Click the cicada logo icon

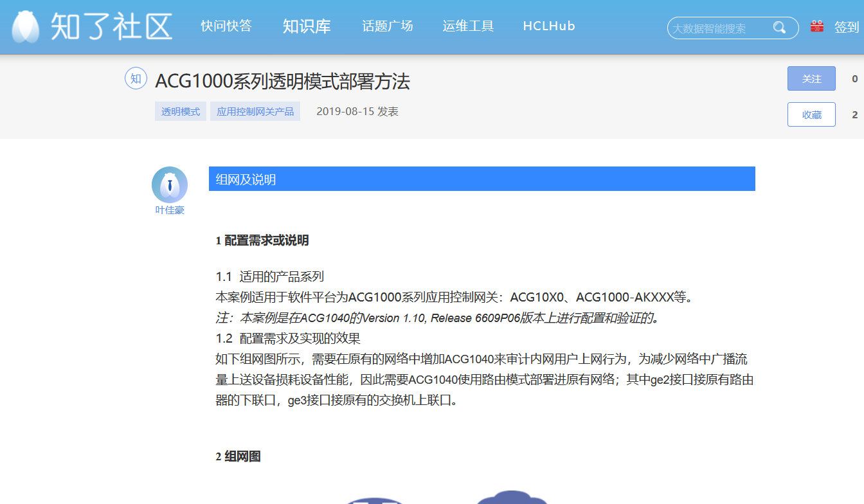click(x=26, y=27)
